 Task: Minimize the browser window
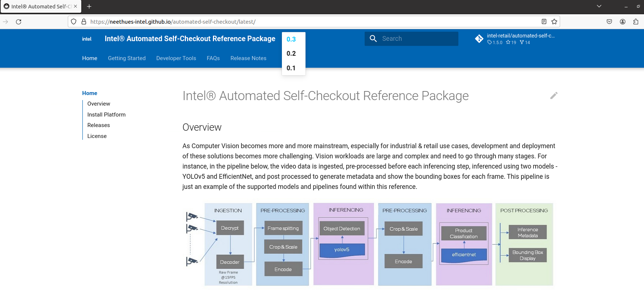pyautogui.click(x=626, y=6)
